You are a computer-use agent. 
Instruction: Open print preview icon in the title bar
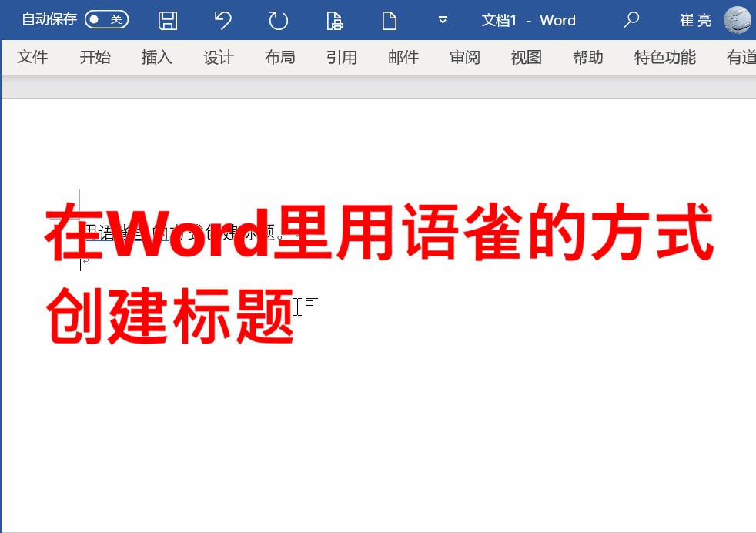coord(334,20)
